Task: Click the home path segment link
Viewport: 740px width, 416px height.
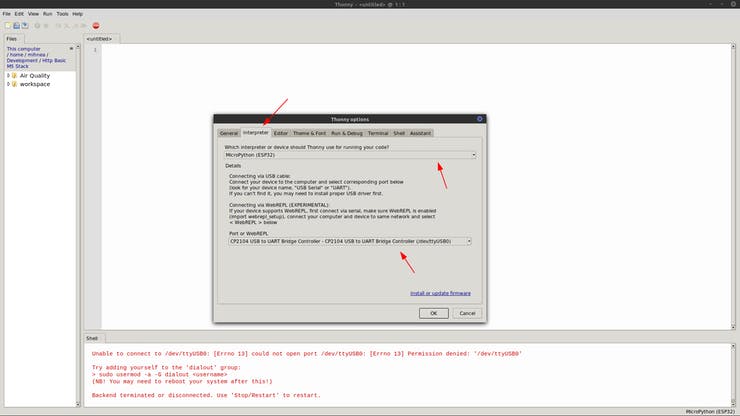Action: pyautogui.click(x=17, y=55)
